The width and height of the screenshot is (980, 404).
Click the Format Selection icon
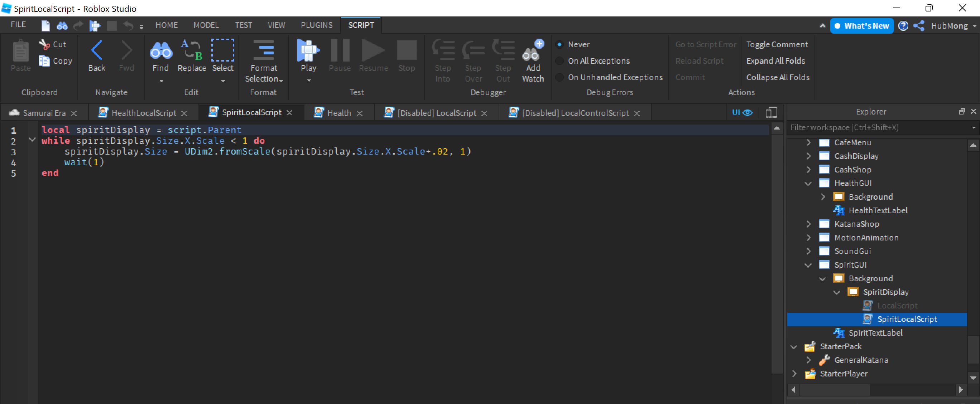pos(264,50)
